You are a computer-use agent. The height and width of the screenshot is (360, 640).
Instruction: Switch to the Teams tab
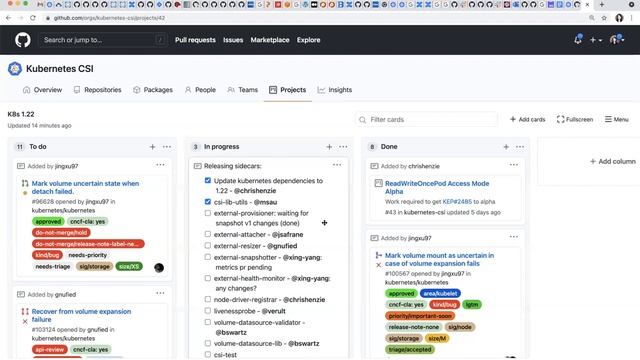242,90
